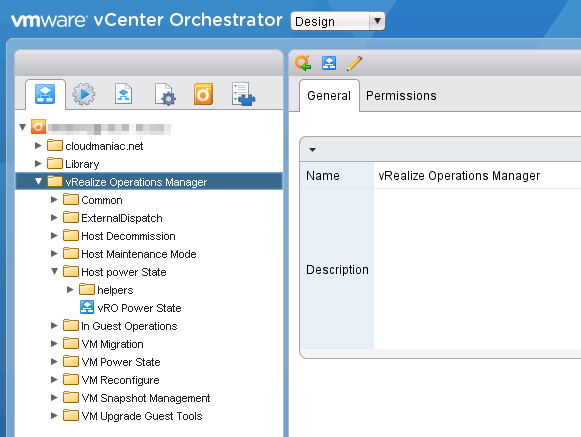Expand the helpers subfolder

click(x=70, y=289)
